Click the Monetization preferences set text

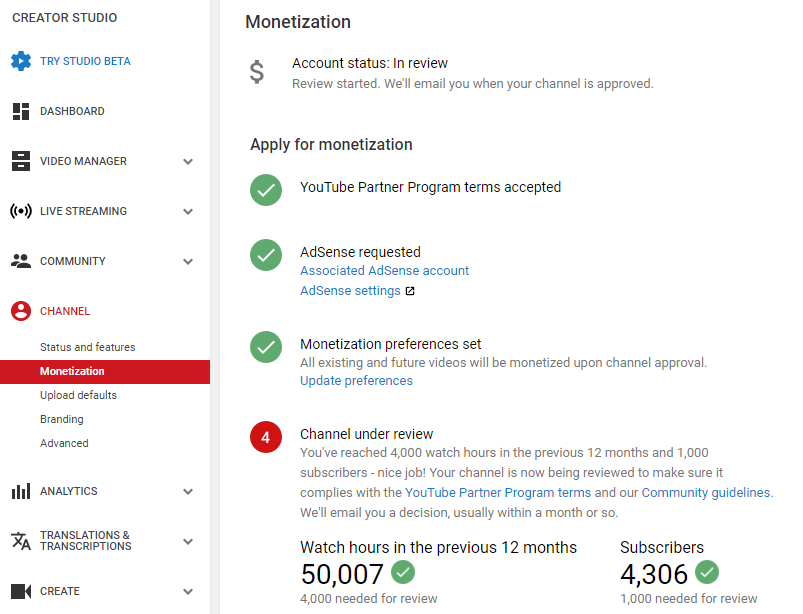(x=391, y=344)
